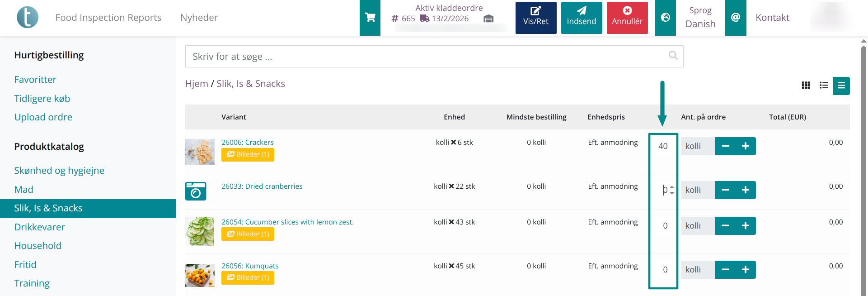Decrease Crackers quantity with minus
This screenshot has height=296, width=868.
coord(726,146)
